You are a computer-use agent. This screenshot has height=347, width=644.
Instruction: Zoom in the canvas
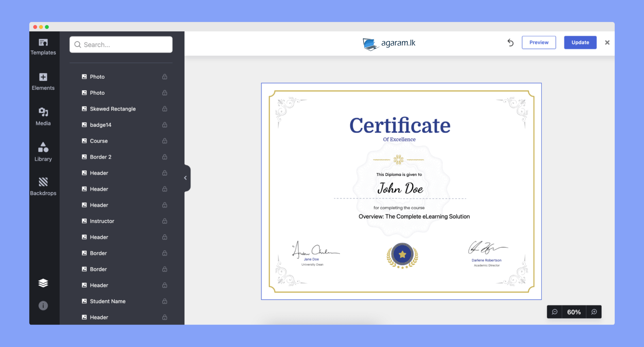[x=594, y=312]
